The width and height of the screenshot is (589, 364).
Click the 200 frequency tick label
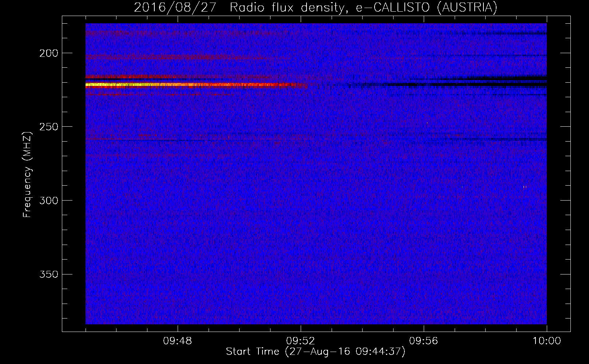(x=49, y=54)
